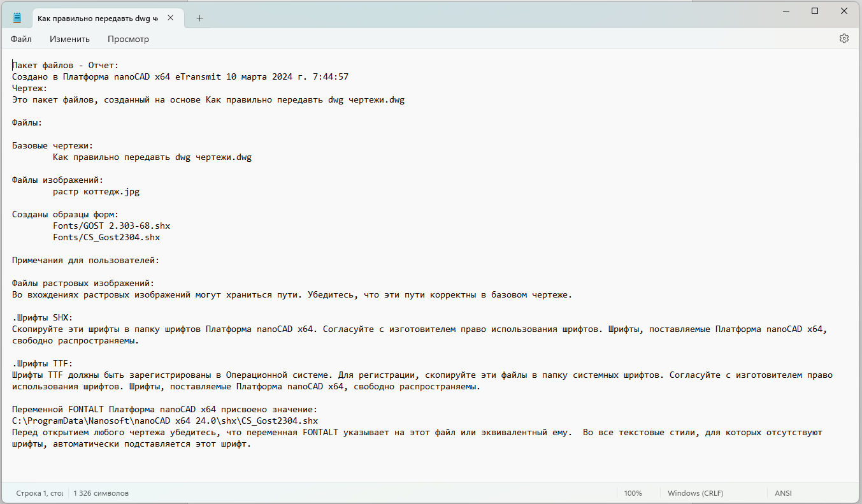Click Windows (CRLF) line ending indicator
Screen dimensions: 862x504
click(695, 493)
